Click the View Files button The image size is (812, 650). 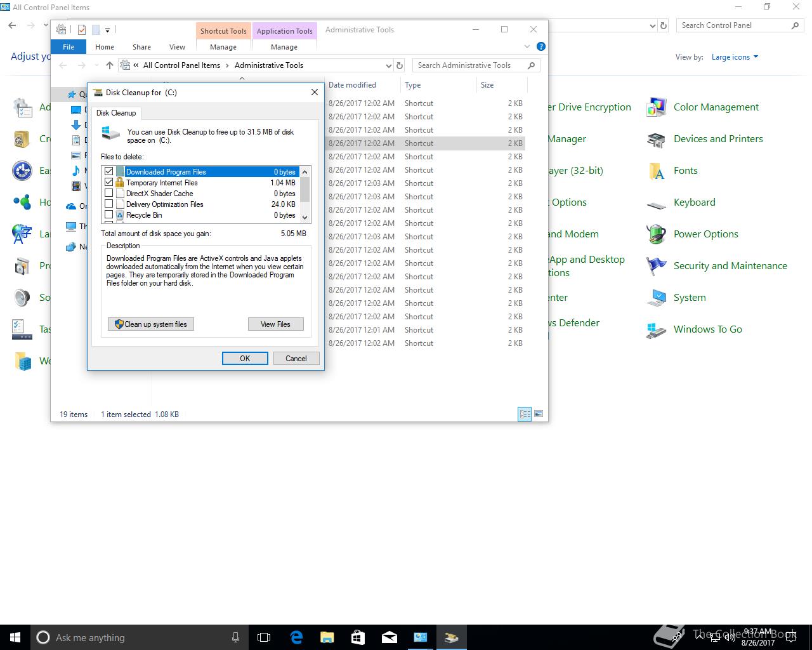(x=275, y=324)
